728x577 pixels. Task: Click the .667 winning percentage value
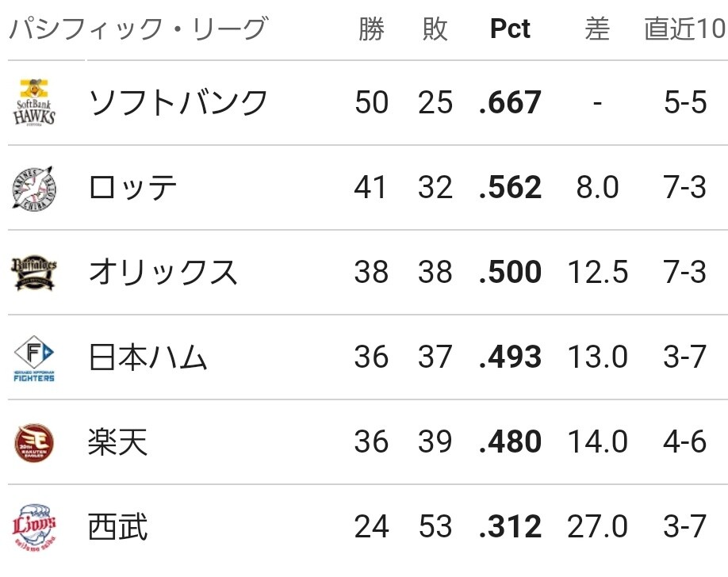click(510, 102)
